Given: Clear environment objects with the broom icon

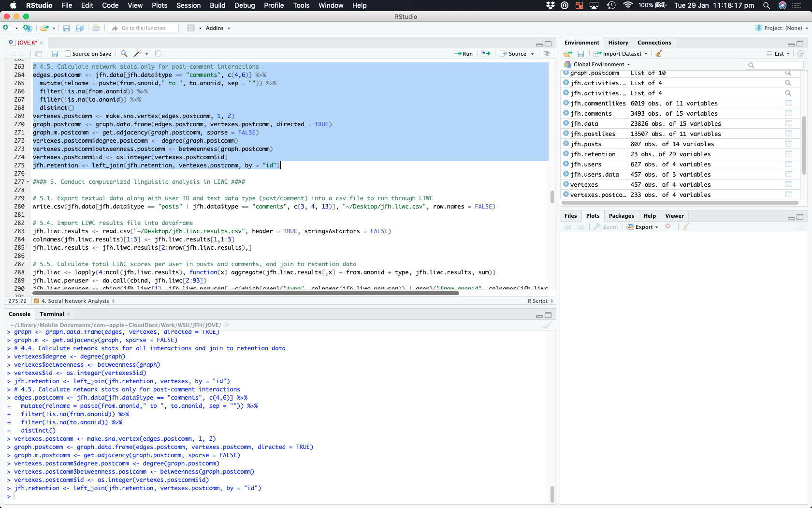Looking at the screenshot, I should coord(659,54).
